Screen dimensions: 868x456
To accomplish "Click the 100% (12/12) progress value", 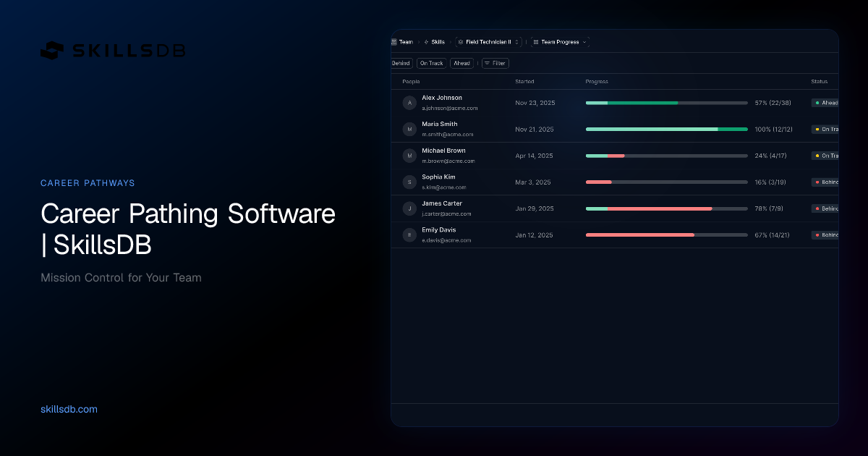I will [x=773, y=129].
